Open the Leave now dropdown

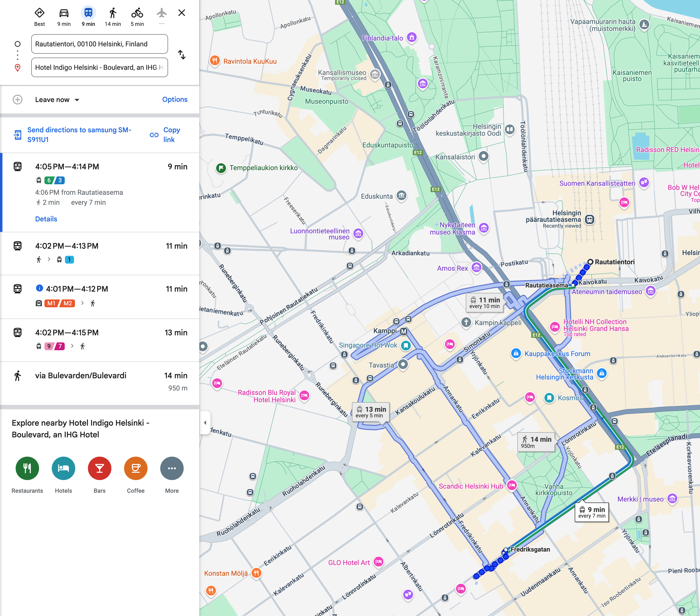[57, 100]
